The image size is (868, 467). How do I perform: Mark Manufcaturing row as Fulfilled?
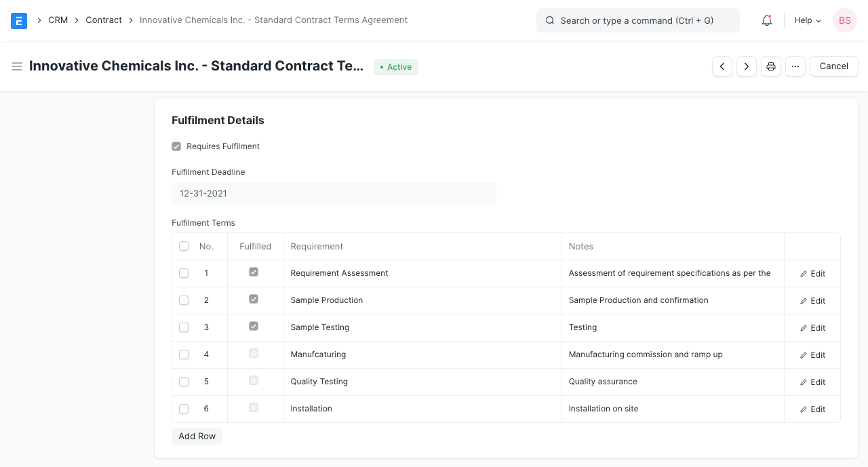click(x=254, y=353)
